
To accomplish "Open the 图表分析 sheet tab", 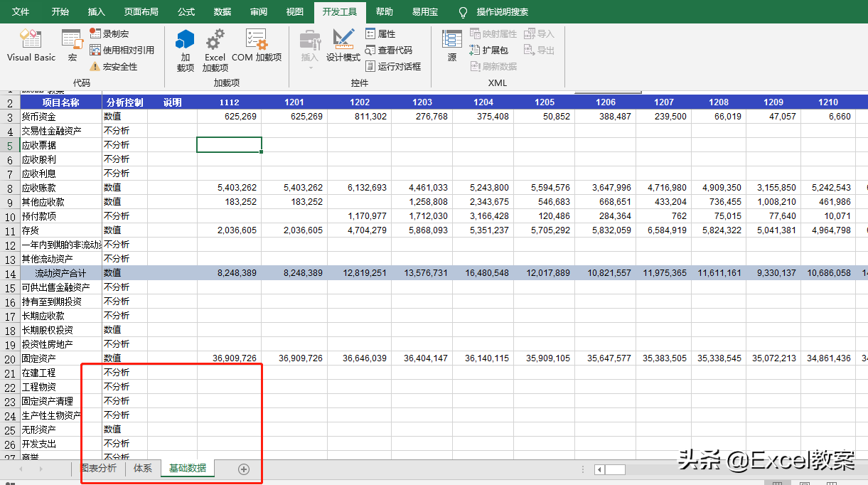I will [x=98, y=468].
